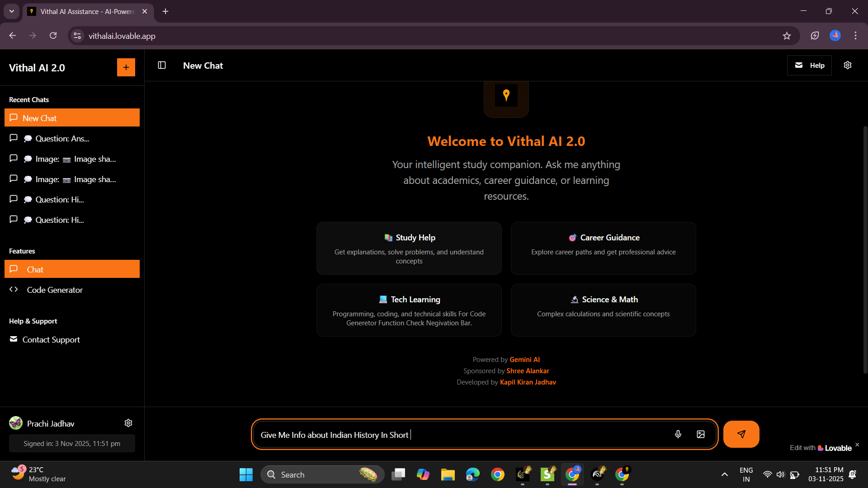Open the browser tab search dropdown
Viewport: 868px width, 488px height.
11,11
